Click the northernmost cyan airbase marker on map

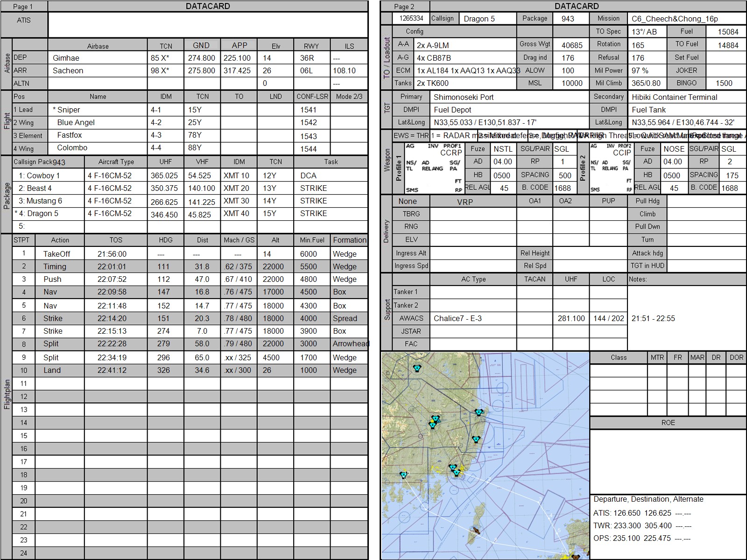pos(417,368)
